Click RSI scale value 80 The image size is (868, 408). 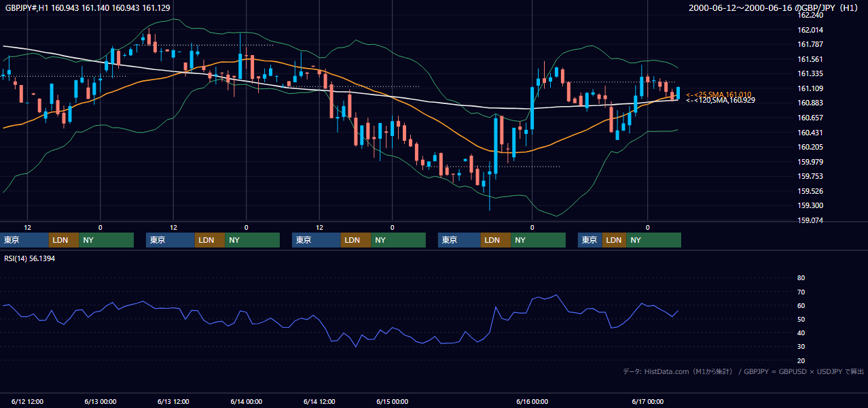(x=801, y=278)
